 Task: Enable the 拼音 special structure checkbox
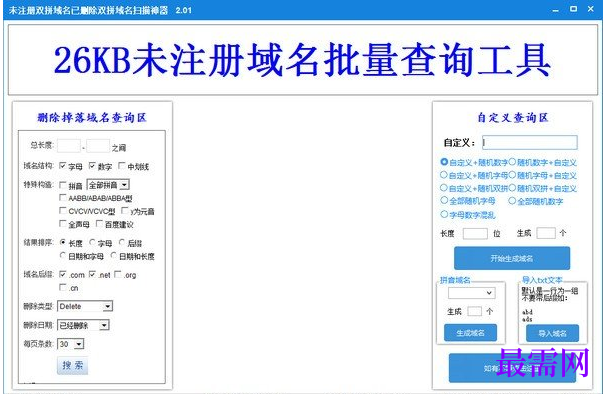tap(62, 185)
